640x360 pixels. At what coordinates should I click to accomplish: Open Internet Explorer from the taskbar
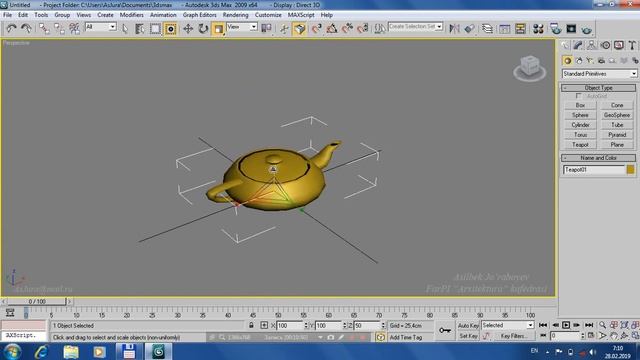point(41,351)
